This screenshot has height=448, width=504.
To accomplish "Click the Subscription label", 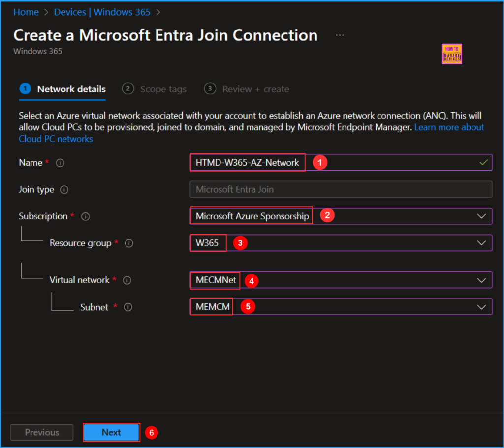I will pyautogui.click(x=43, y=216).
